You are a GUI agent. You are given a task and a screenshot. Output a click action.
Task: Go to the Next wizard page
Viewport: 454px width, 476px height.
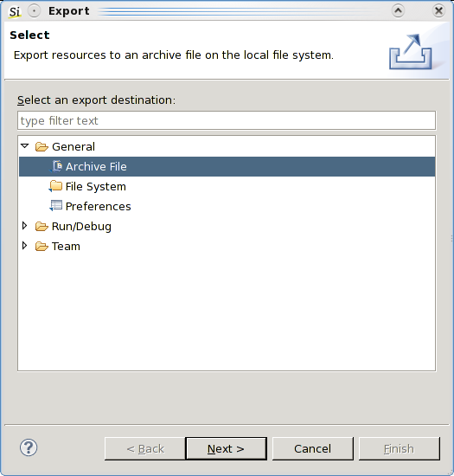[227, 448]
